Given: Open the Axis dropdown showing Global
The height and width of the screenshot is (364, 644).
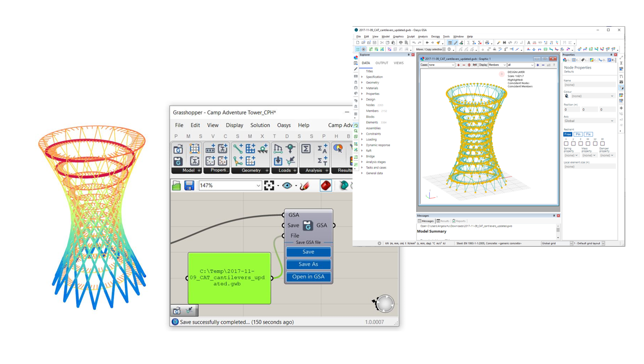Looking at the screenshot, I should click(x=588, y=120).
